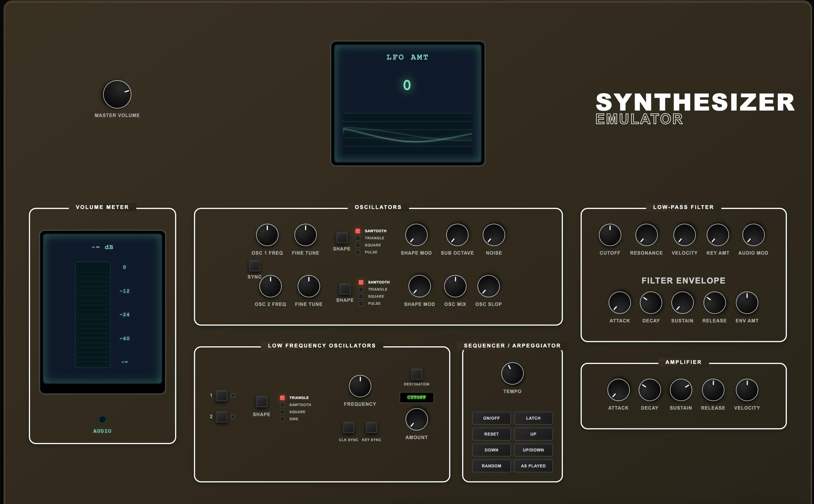Image resolution: width=814 pixels, height=504 pixels.
Task: Select LFO 1 button
Action: click(221, 395)
